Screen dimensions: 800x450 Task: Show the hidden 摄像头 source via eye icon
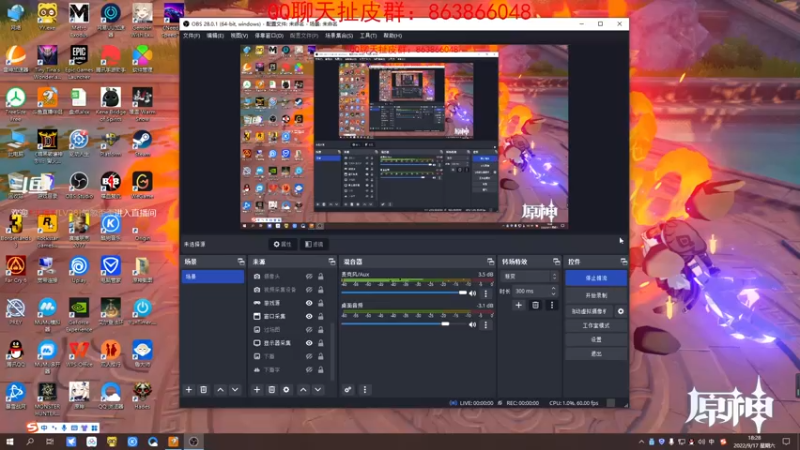(x=309, y=277)
